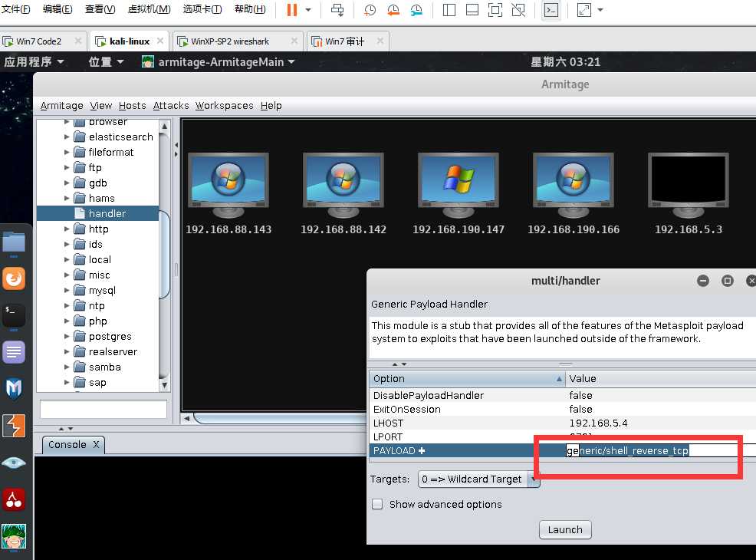The width and height of the screenshot is (756, 560).
Task: Open the pause button's dropdown arrow
Action: [308, 10]
